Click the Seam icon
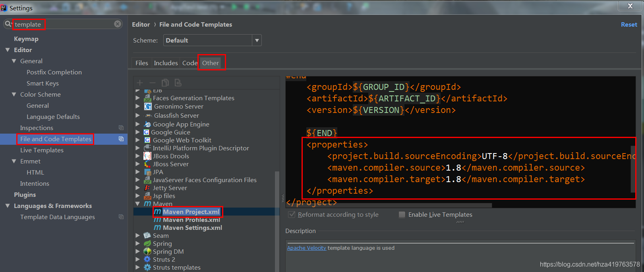644x272 pixels. (147, 236)
